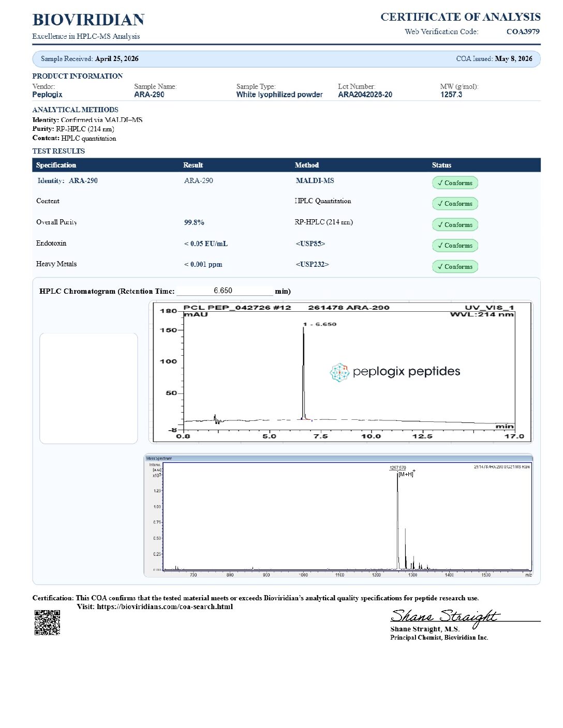Click the Heavy Metals result < 0.001 ppm
This screenshot has height=728, width=563.
click(x=203, y=265)
